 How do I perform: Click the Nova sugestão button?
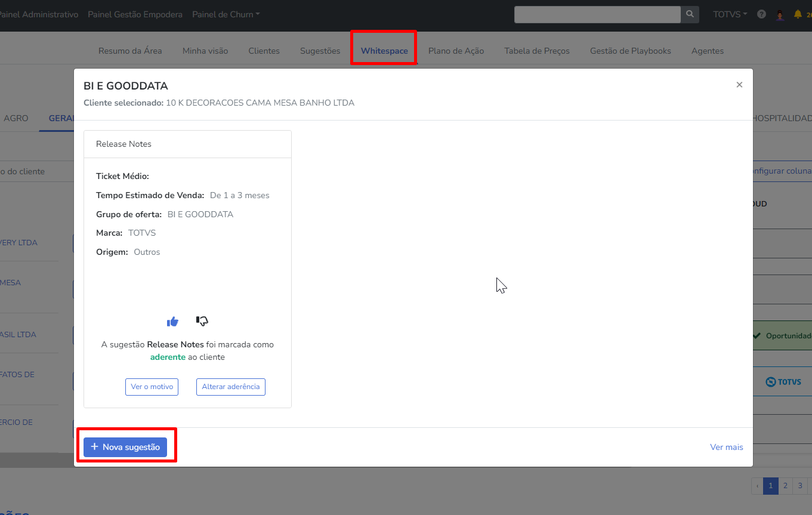click(125, 447)
